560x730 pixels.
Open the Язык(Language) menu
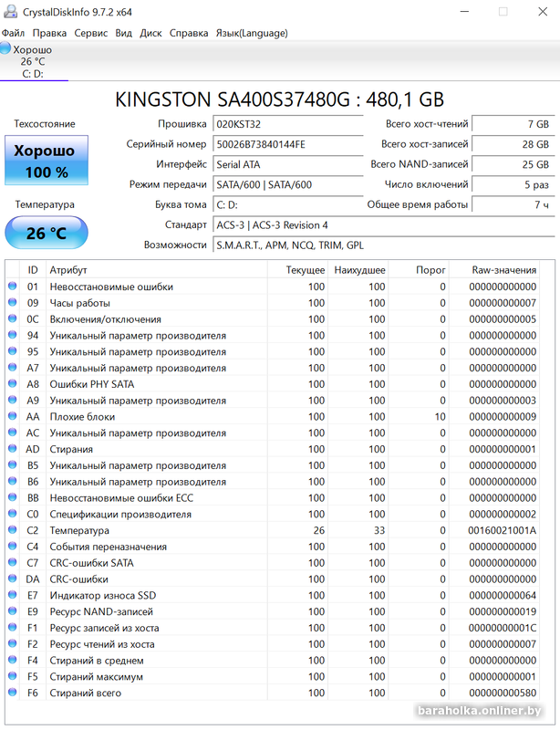[252, 33]
